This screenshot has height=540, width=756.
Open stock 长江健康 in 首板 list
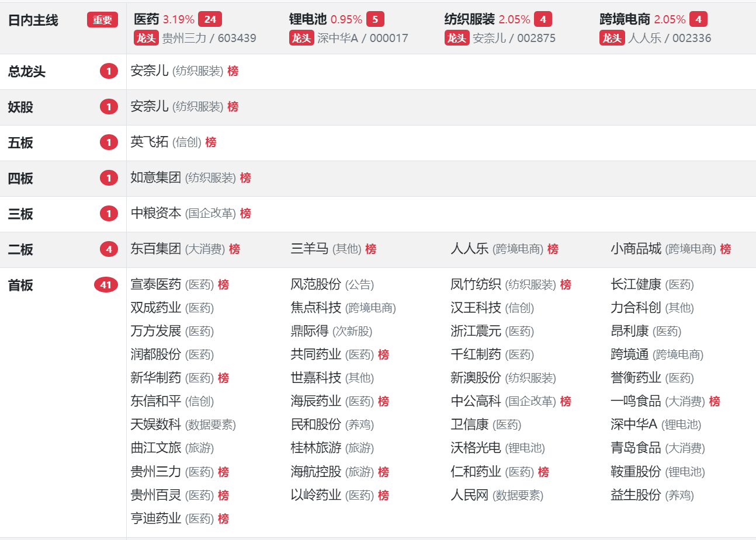[x=636, y=285]
